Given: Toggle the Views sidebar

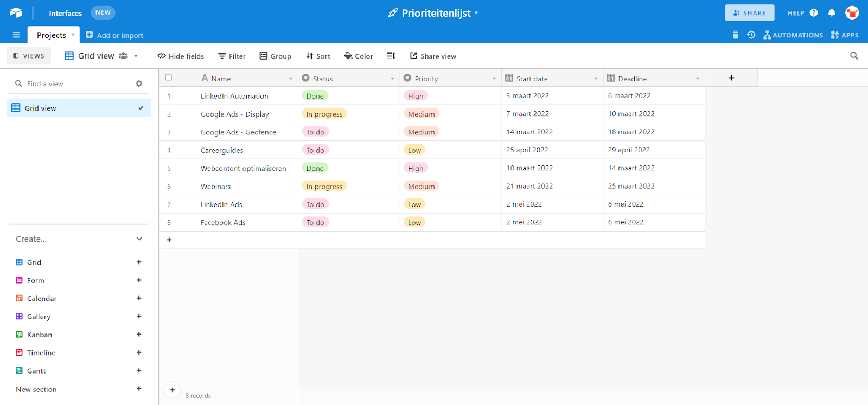Looking at the screenshot, I should pos(29,56).
